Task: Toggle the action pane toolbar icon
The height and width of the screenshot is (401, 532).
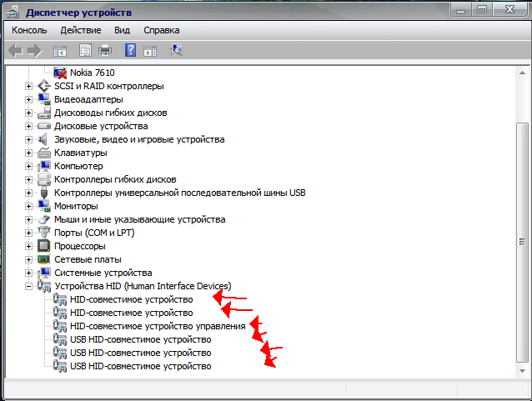Action: click(150, 51)
